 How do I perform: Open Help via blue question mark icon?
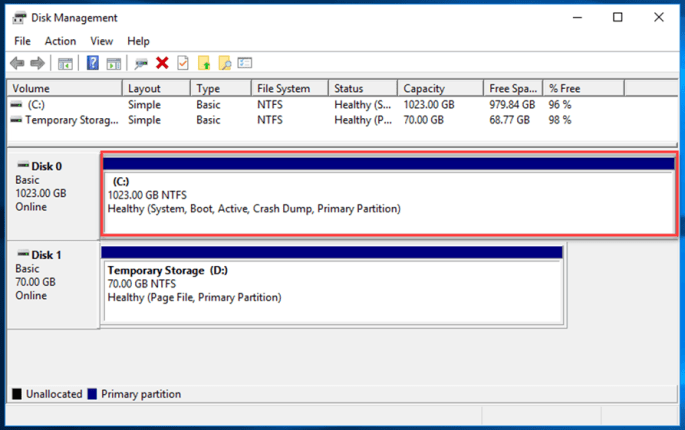click(92, 63)
